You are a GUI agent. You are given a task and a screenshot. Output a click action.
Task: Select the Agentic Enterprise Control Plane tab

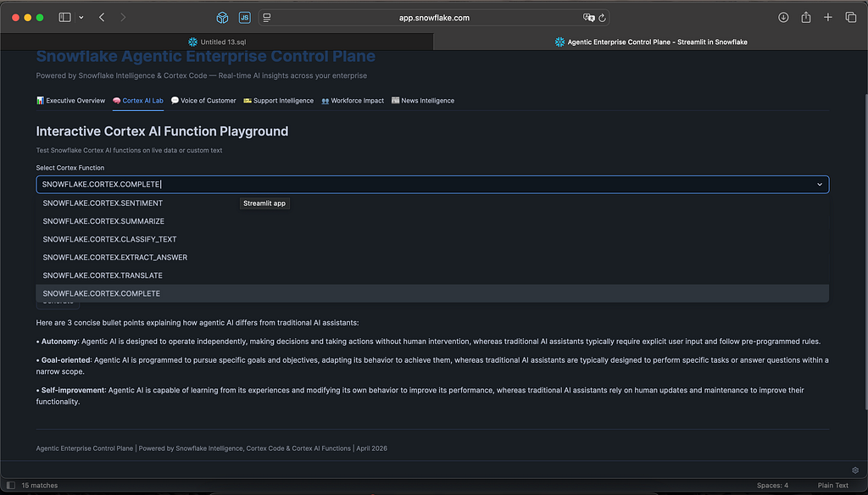click(x=650, y=42)
